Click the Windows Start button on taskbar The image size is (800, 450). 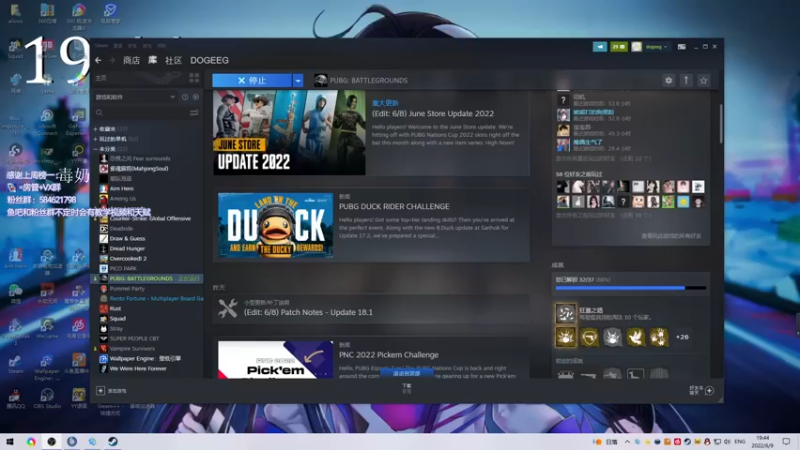[x=10, y=441]
